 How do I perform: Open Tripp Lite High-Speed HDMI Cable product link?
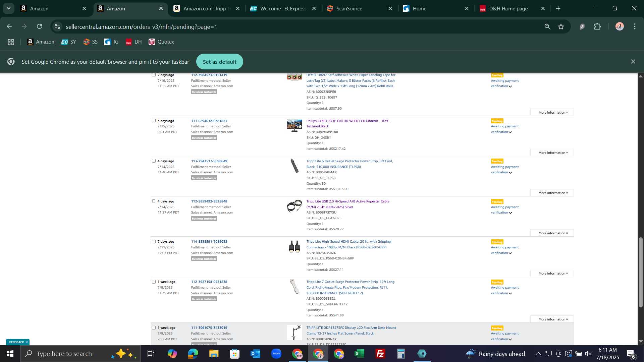tap(348, 244)
